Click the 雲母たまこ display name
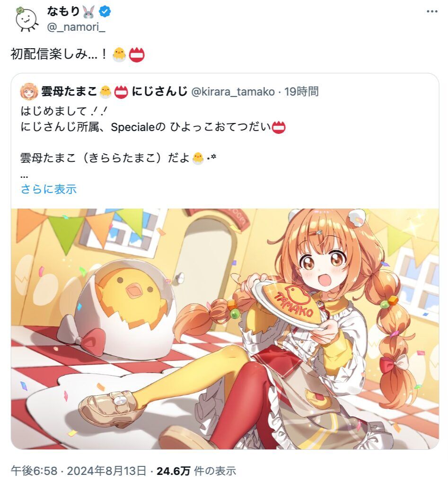Image resolution: width=448 pixels, height=482 pixels. click(x=69, y=92)
